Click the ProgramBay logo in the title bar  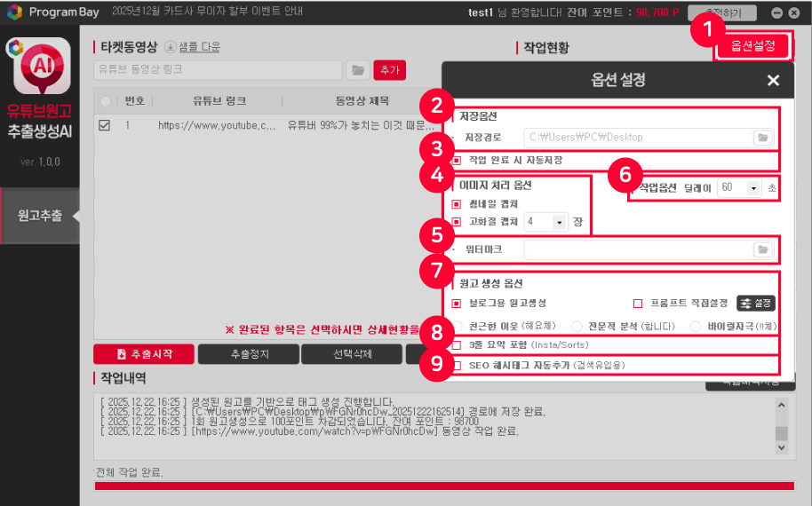(15, 13)
